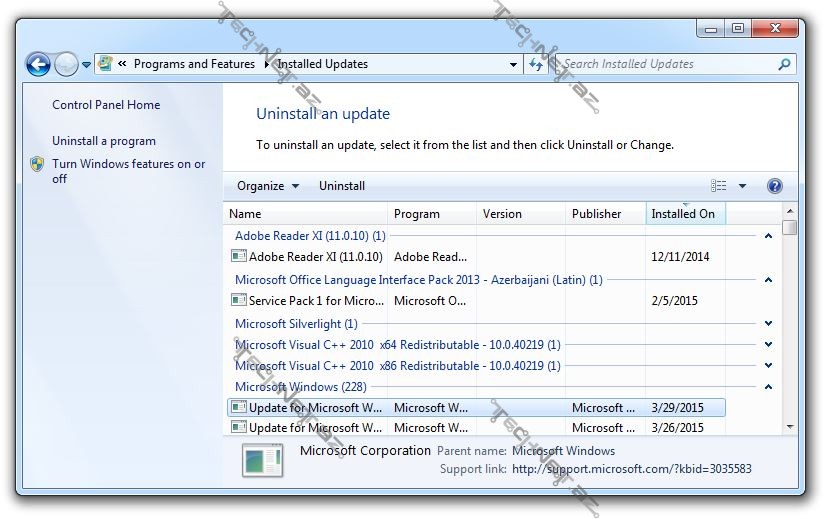
Task: Select the Adobe Reader XI (11.0.10) update row
Action: click(x=477, y=257)
